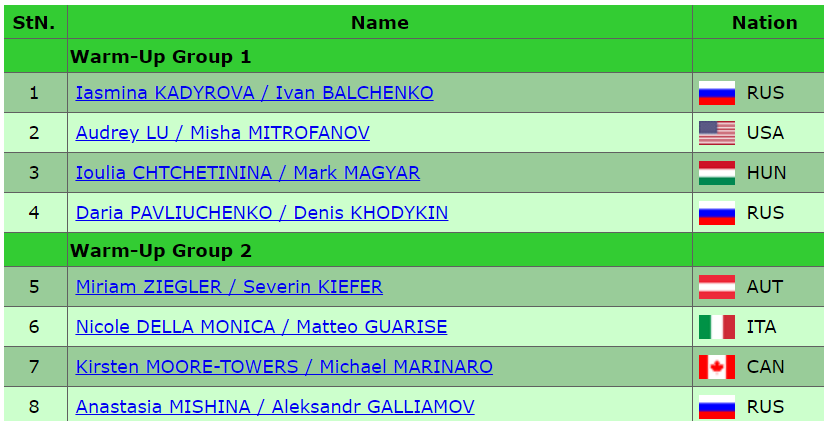The width and height of the screenshot is (825, 422).
Task: Click the Italian flag icon
Action: coord(716,327)
